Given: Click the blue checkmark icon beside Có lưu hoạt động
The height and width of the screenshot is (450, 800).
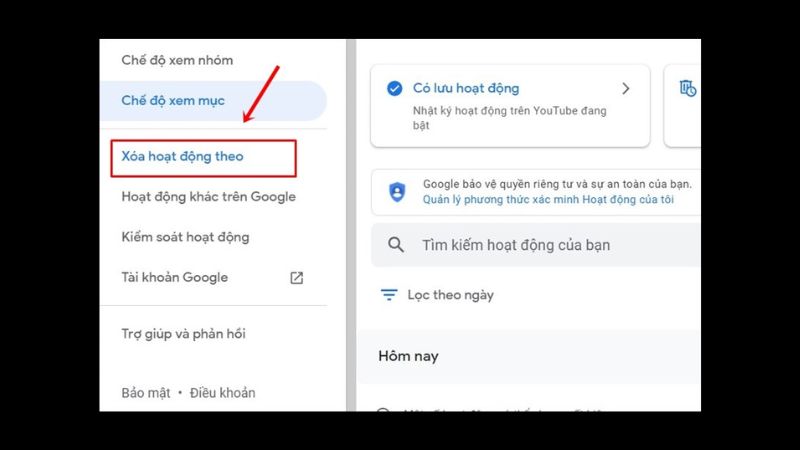Looking at the screenshot, I should pyautogui.click(x=394, y=88).
